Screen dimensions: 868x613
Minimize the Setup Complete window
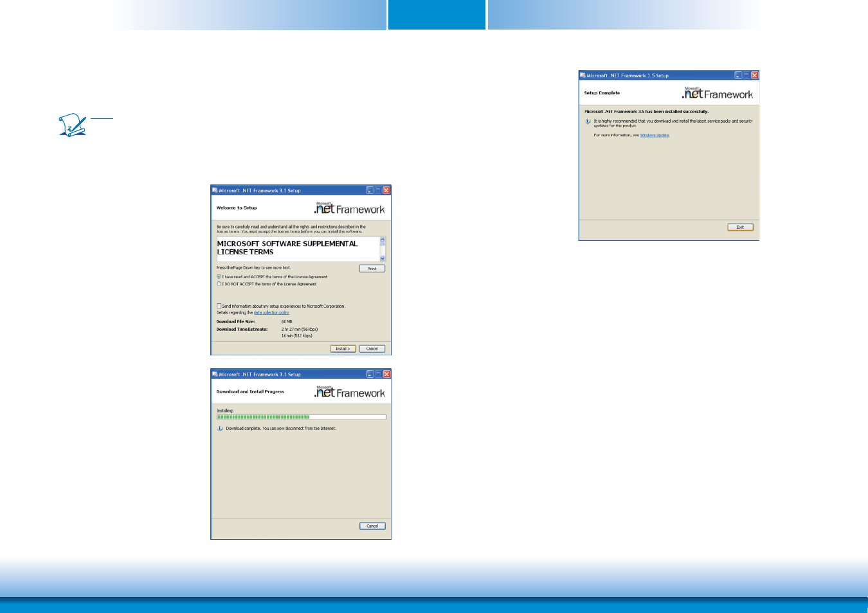(738, 75)
